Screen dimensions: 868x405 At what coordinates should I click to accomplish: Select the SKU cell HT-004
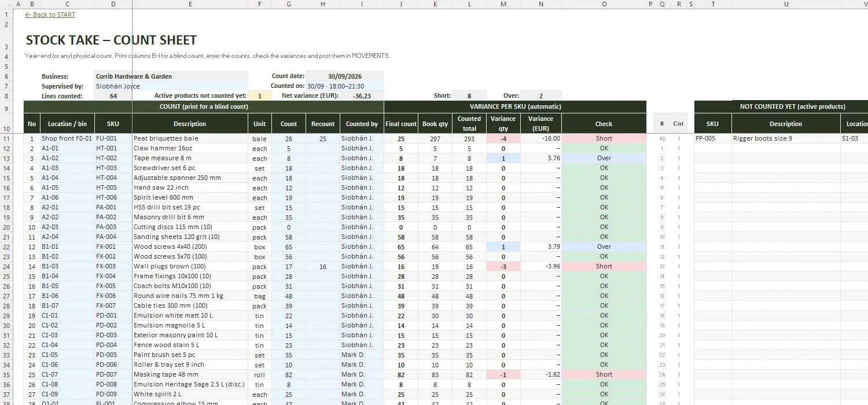tap(113, 178)
